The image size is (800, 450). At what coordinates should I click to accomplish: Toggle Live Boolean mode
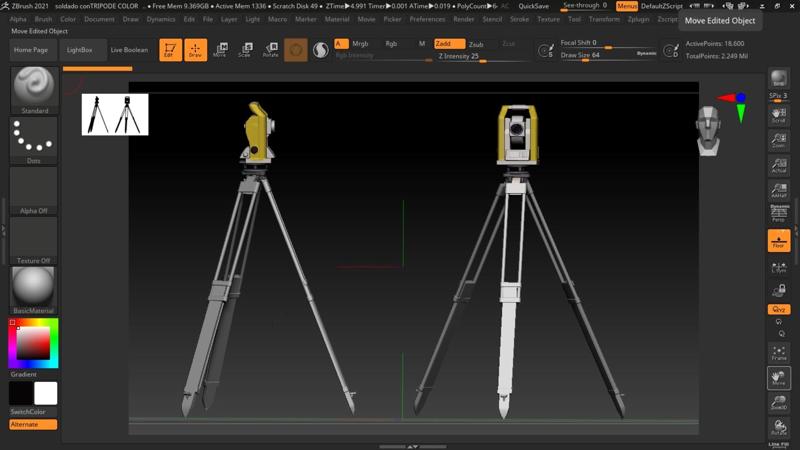(x=129, y=50)
